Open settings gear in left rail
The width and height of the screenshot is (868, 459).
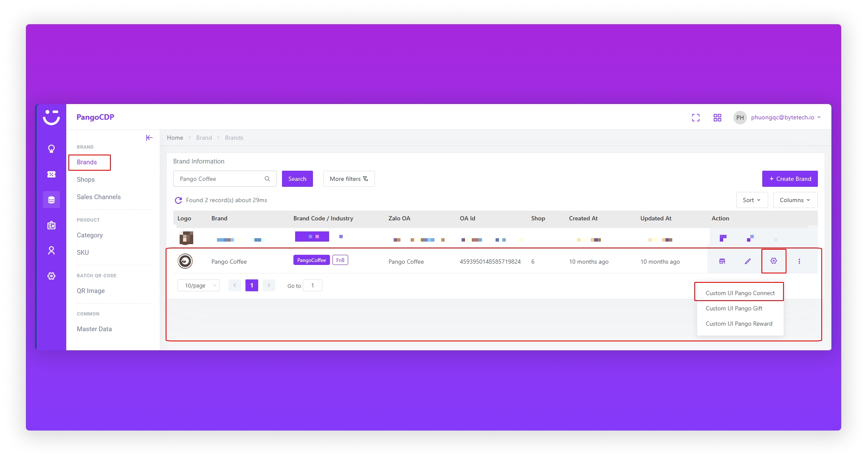pos(51,276)
